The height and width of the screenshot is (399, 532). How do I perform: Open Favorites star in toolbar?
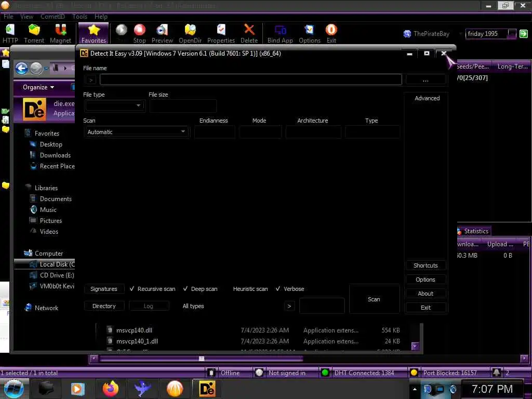(94, 30)
